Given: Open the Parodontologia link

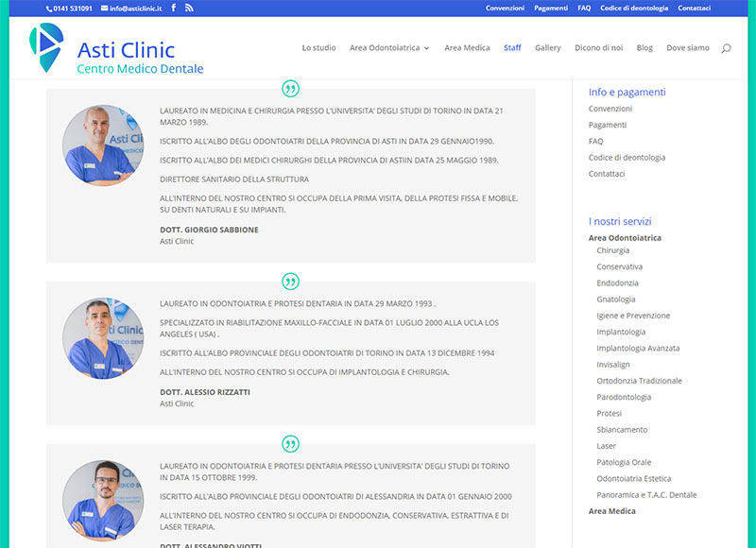Looking at the screenshot, I should pos(624,397).
